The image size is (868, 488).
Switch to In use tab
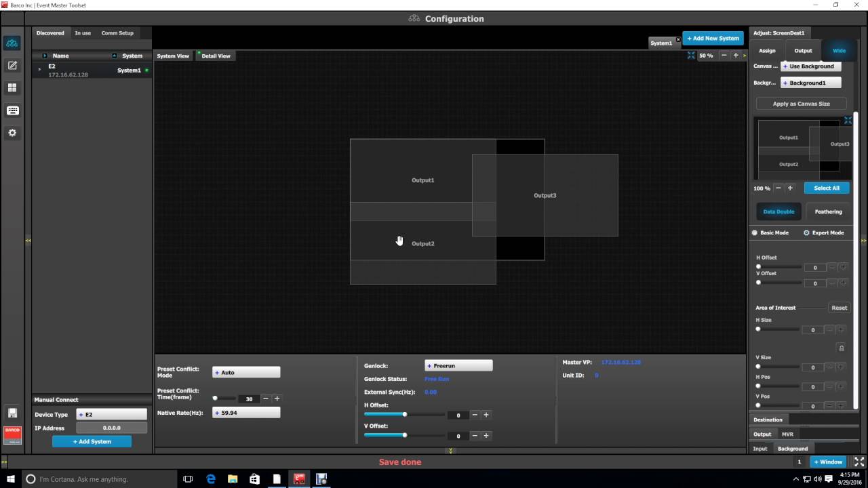83,33
